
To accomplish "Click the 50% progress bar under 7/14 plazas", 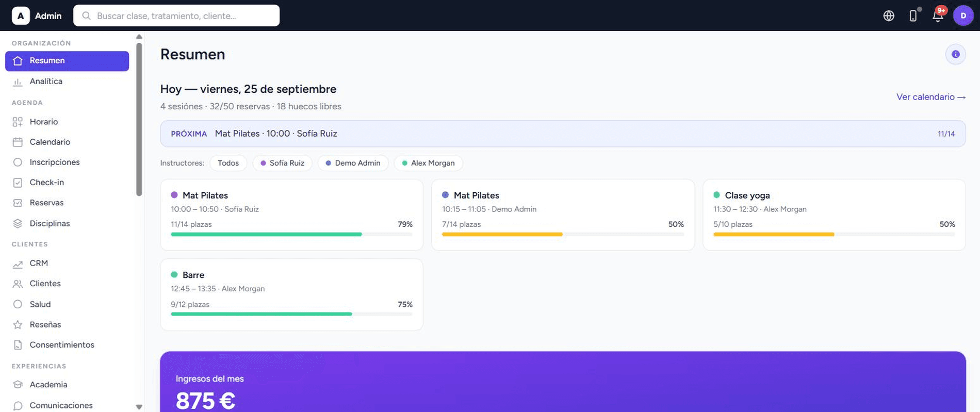I will [563, 235].
